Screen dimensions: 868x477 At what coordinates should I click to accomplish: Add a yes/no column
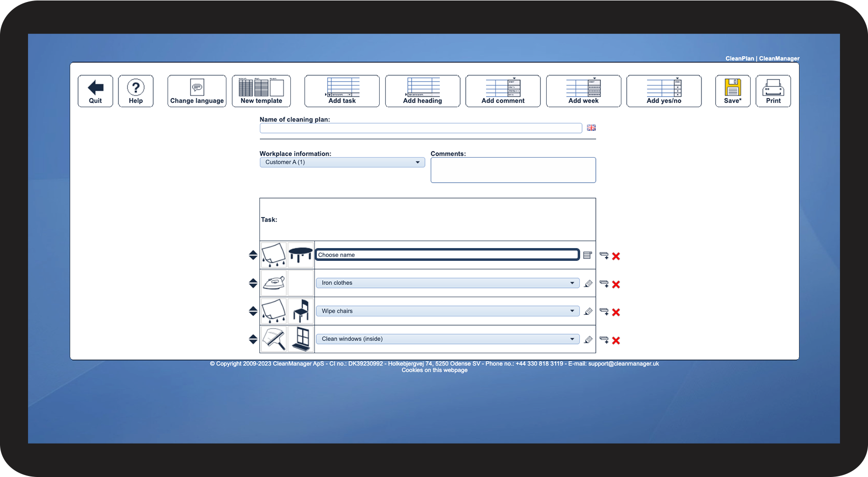click(664, 91)
